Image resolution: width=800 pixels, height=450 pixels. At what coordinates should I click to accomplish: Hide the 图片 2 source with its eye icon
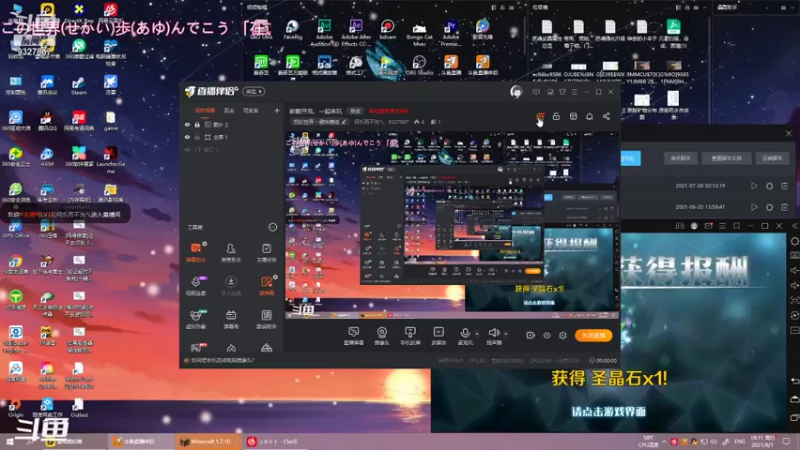(x=187, y=124)
